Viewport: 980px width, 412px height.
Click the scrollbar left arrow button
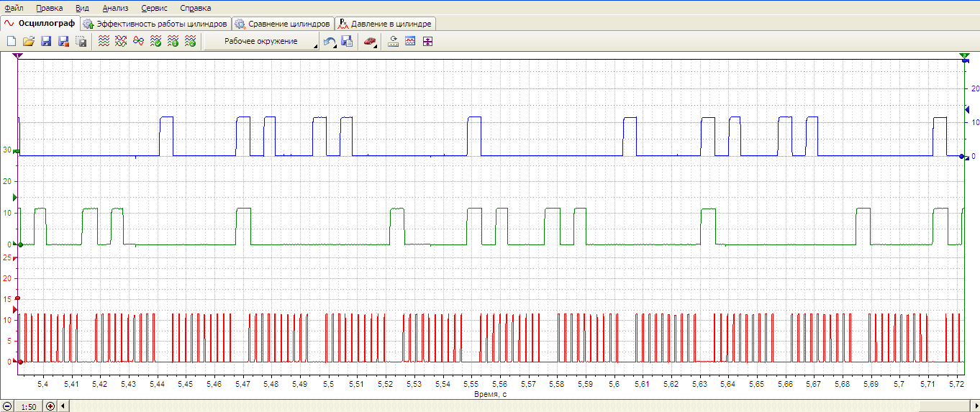63,406
